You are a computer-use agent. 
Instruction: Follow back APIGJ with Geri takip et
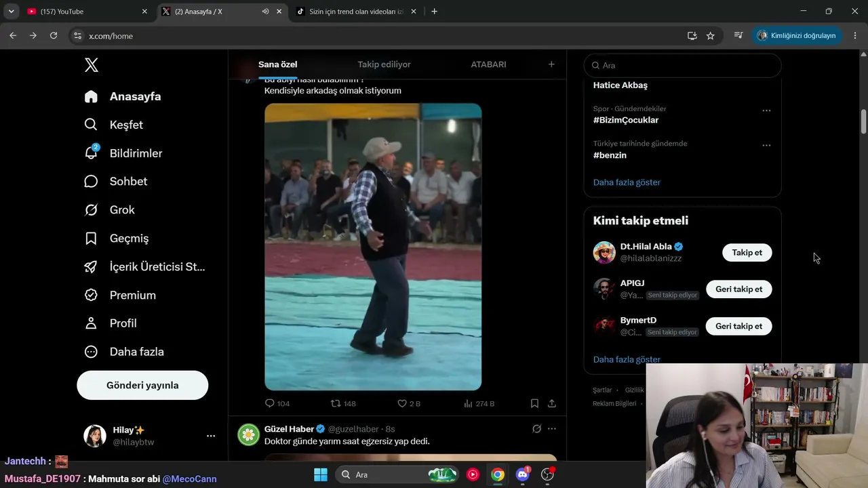point(738,289)
